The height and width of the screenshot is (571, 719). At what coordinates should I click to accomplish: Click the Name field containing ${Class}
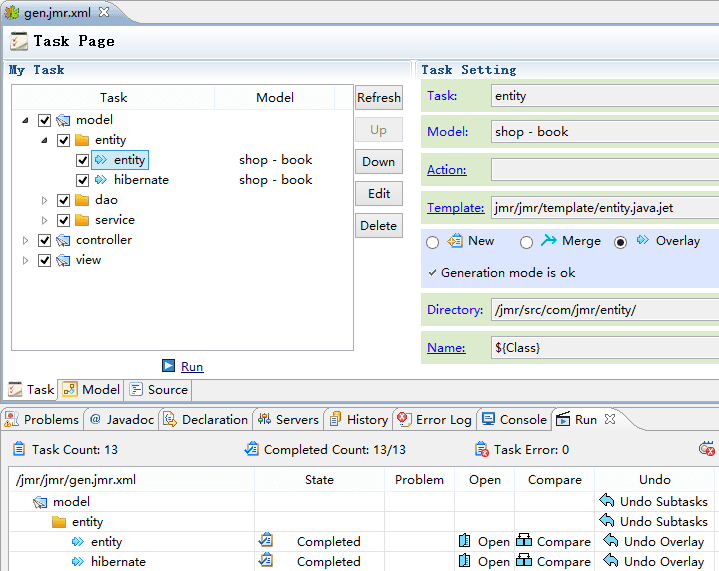tap(605, 348)
